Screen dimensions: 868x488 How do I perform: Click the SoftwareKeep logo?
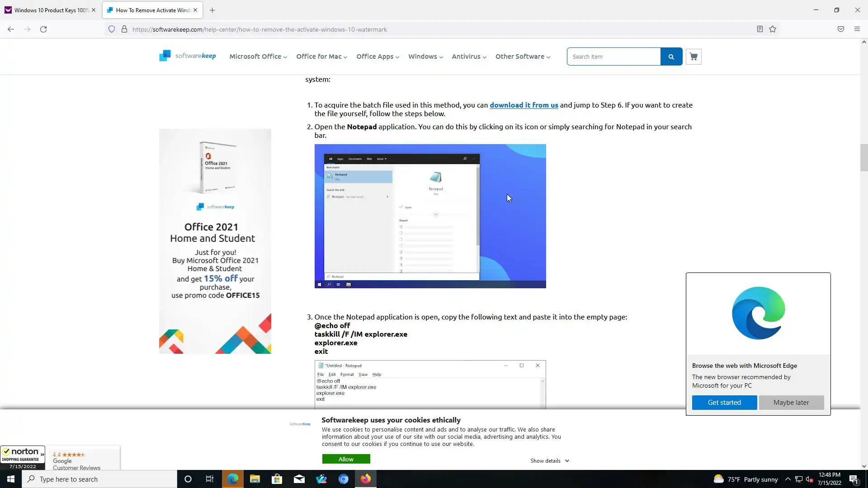coord(188,56)
